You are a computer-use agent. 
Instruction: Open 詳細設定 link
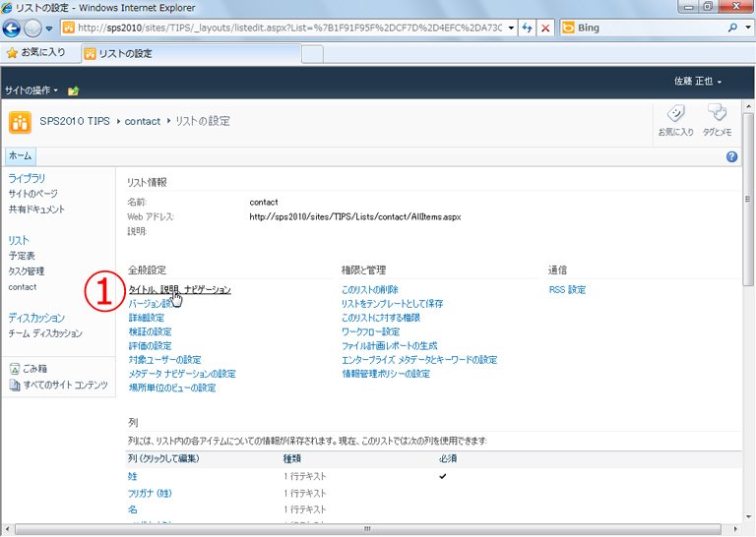146,318
